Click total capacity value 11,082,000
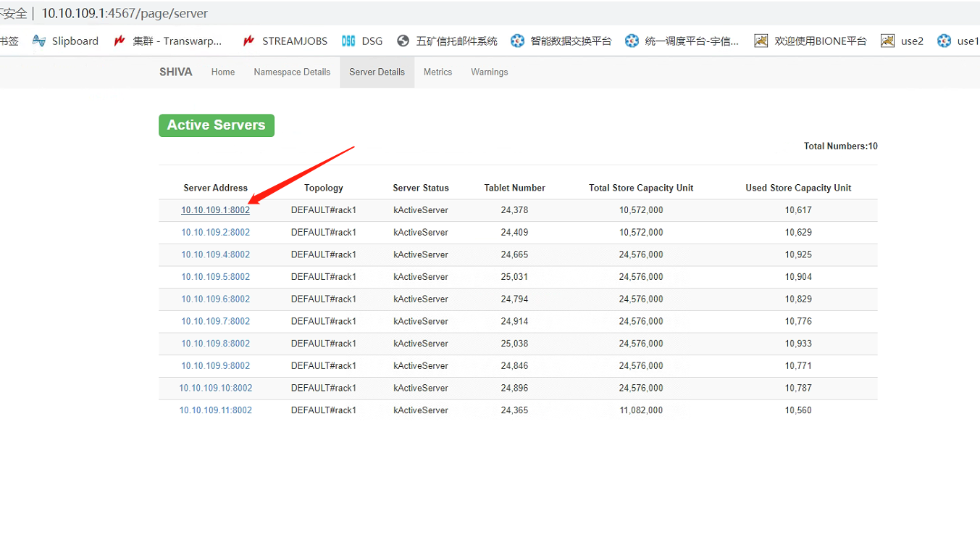Image resolution: width=980 pixels, height=535 pixels. pos(641,410)
